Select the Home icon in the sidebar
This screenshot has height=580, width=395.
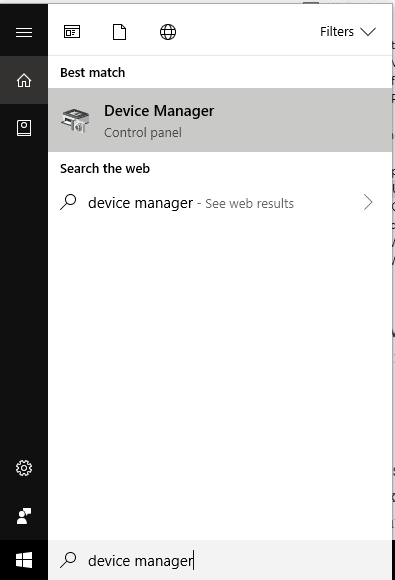pyautogui.click(x=24, y=80)
